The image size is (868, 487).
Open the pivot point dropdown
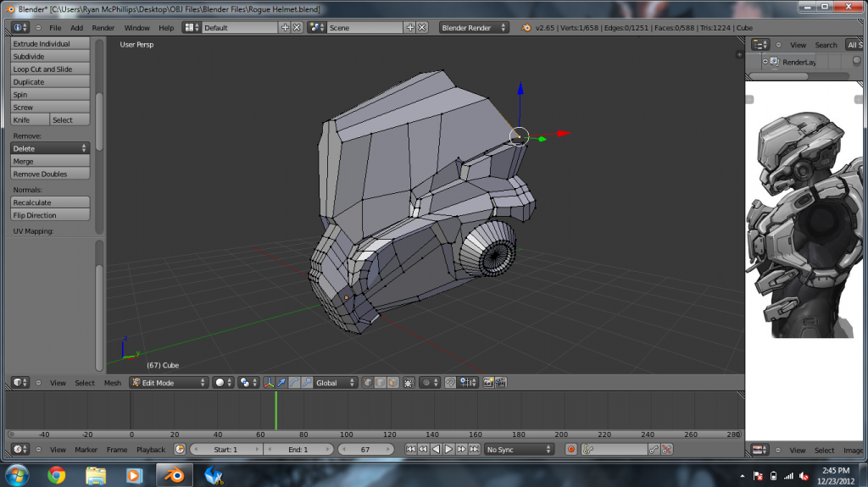pyautogui.click(x=248, y=383)
